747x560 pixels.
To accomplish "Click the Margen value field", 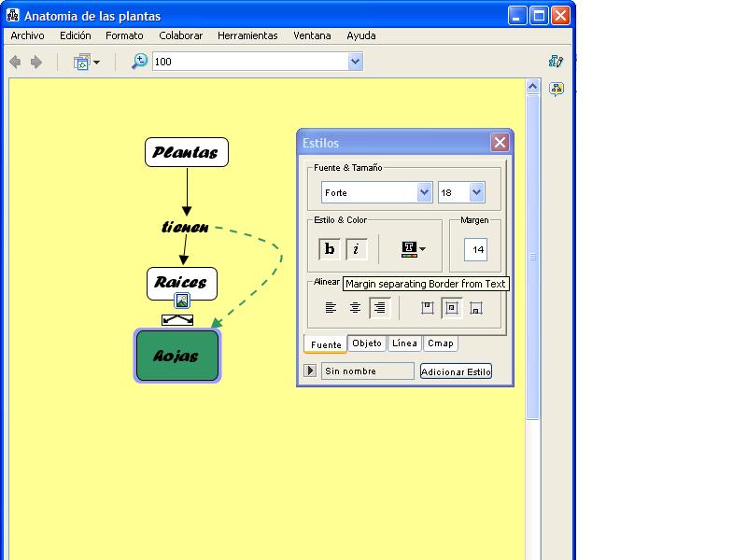I will tap(475, 249).
